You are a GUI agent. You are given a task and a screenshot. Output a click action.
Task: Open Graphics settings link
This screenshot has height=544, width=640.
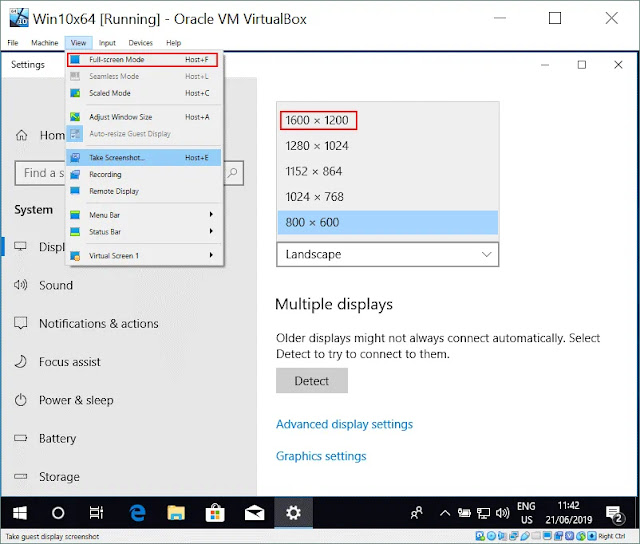point(321,456)
